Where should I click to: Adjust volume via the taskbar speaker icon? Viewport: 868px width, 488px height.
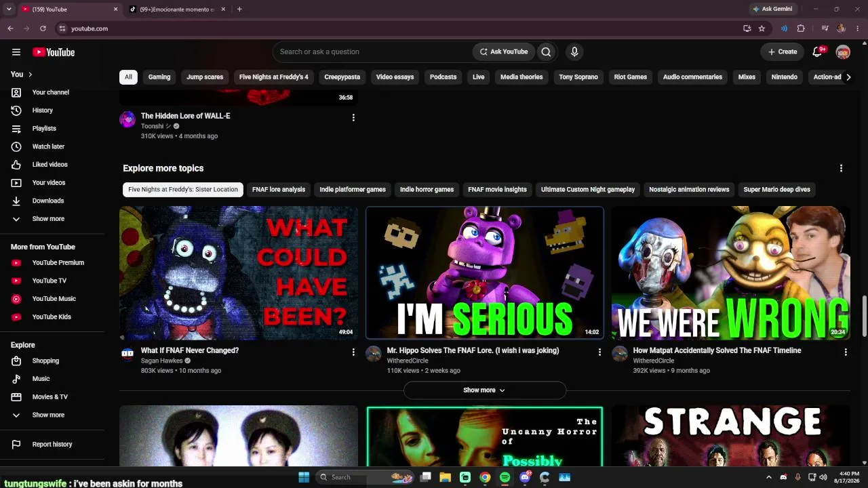coord(823,477)
